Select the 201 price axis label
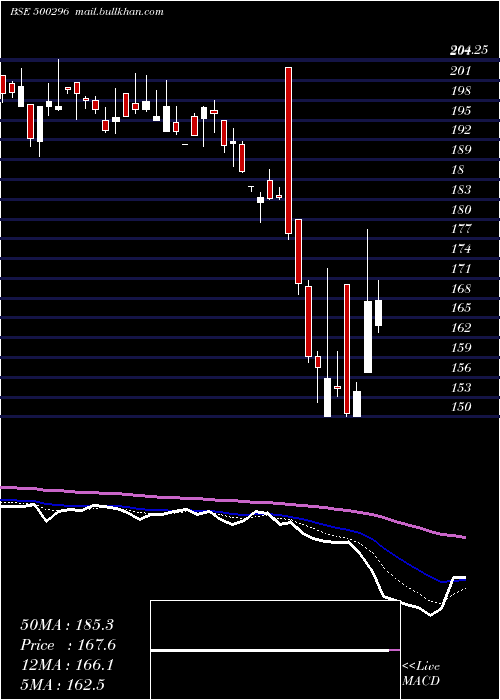 [x=461, y=71]
